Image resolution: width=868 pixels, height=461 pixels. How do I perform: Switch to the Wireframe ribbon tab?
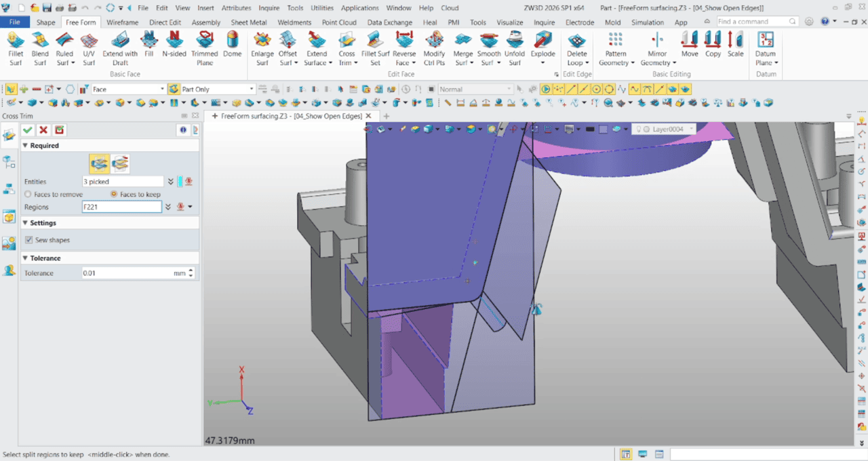[122, 22]
